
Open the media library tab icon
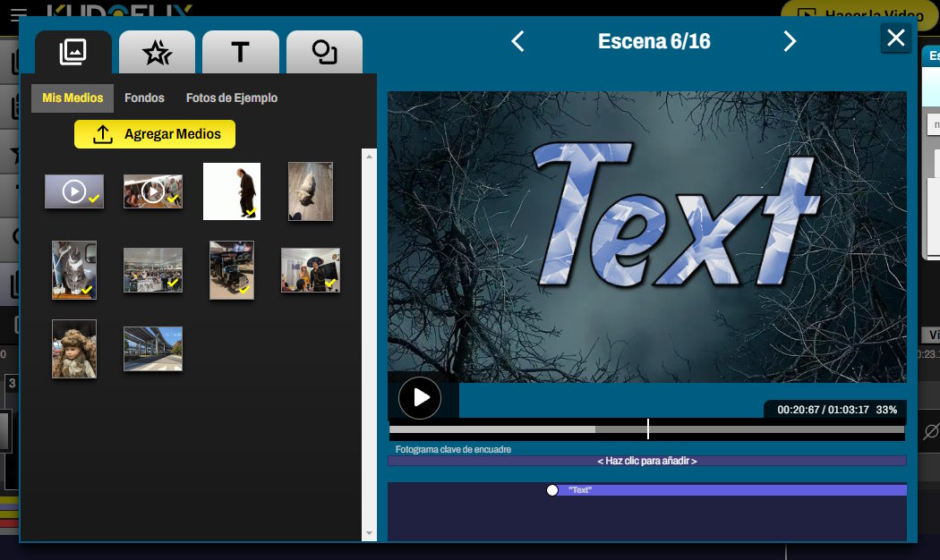pos(73,53)
